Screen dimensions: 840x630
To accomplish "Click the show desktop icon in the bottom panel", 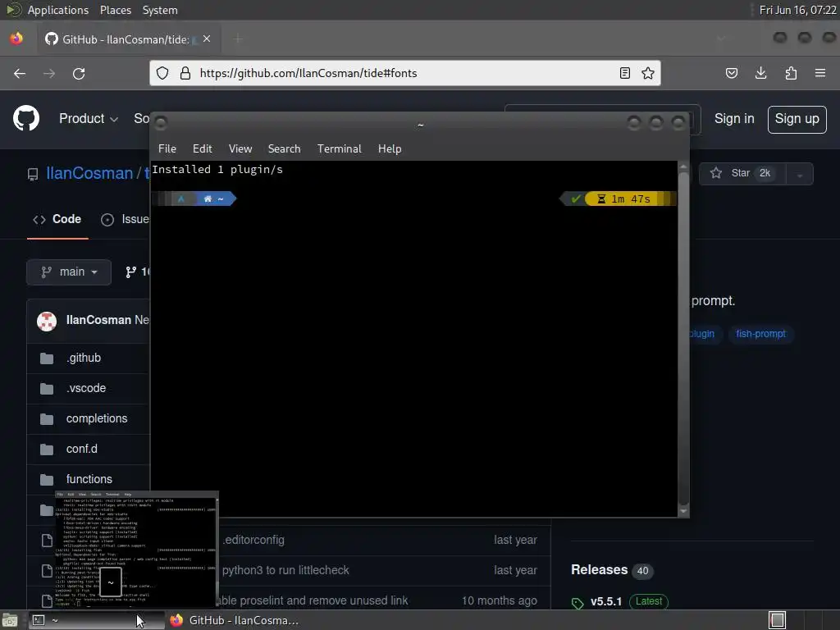I will [10, 620].
